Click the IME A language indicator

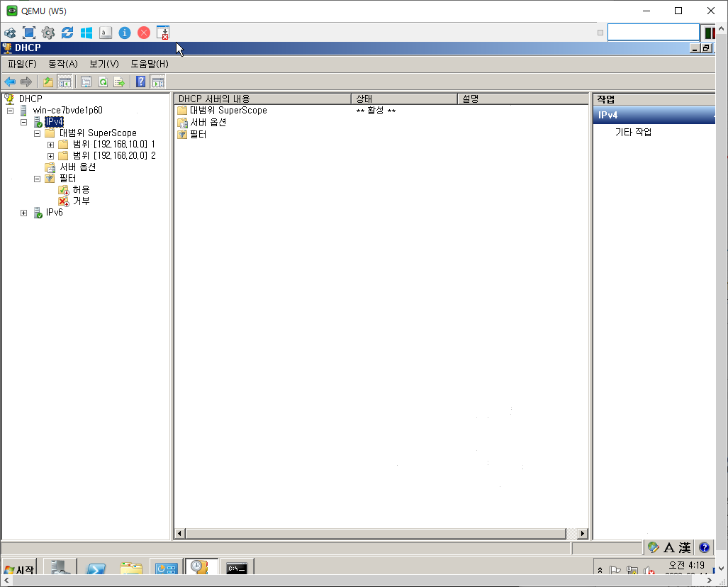coord(668,547)
